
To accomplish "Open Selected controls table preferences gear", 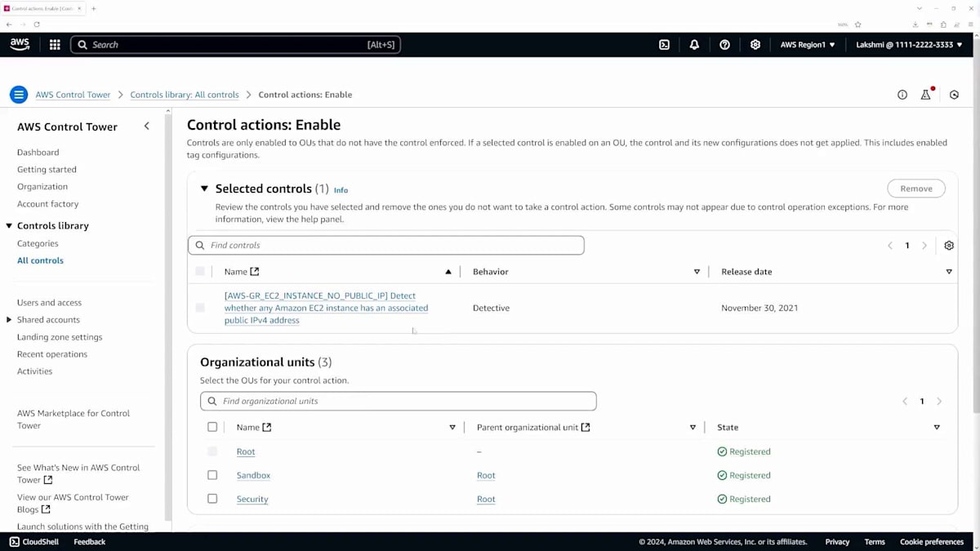I will (x=949, y=246).
